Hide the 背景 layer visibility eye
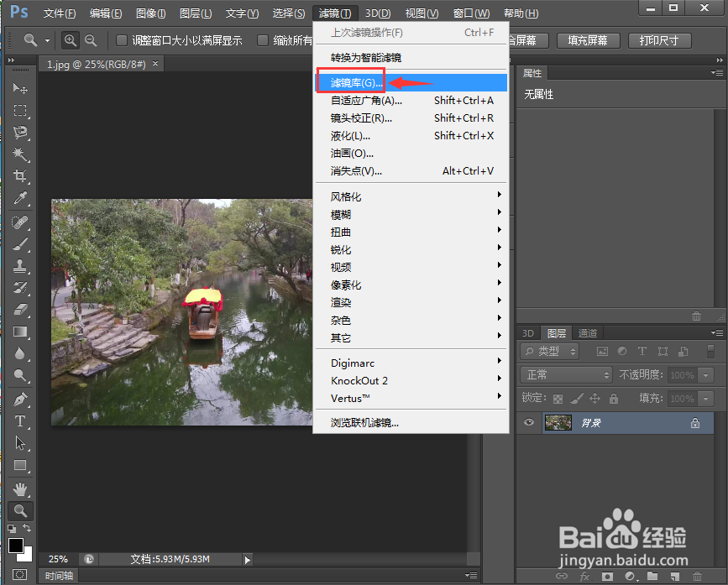728x585 pixels. pos(528,422)
